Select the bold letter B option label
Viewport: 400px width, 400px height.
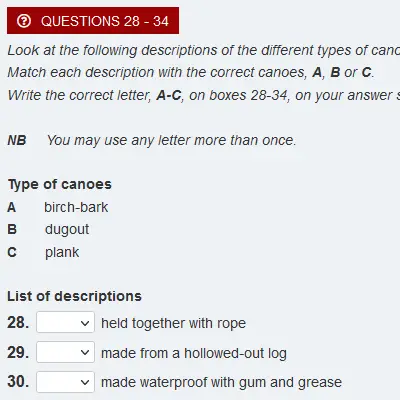tap(12, 230)
